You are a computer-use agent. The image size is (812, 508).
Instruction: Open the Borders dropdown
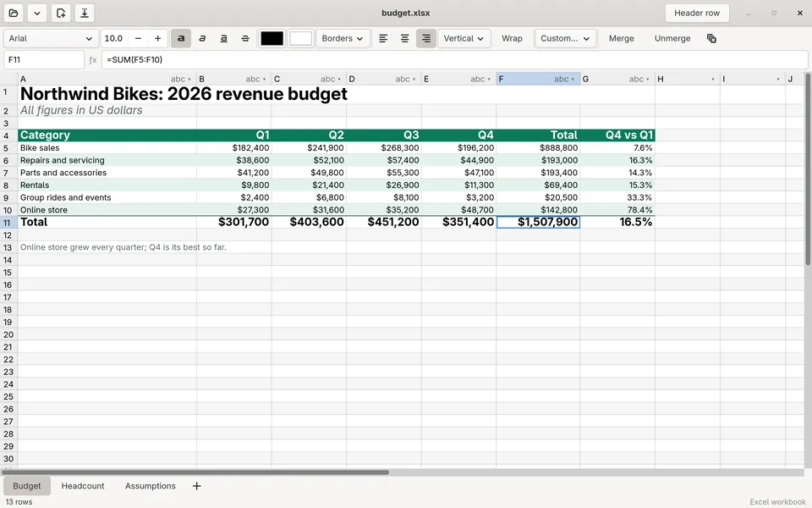343,38
